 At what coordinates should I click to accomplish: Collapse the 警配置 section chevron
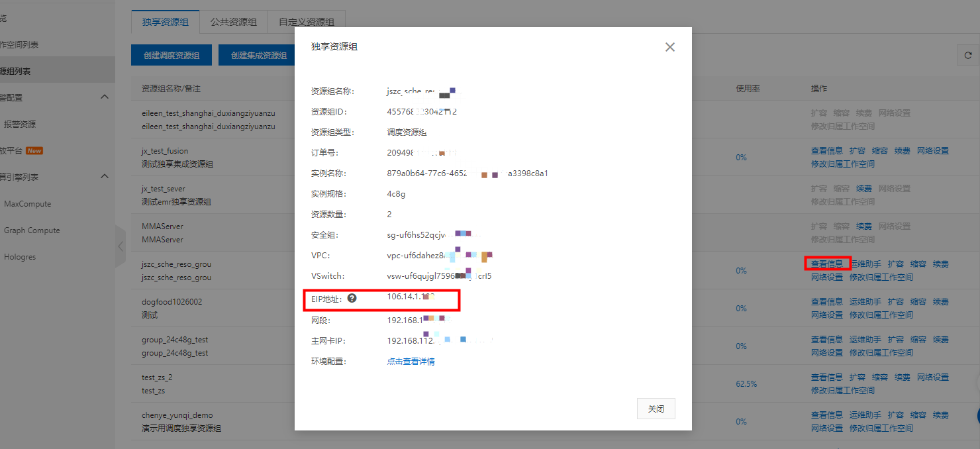(x=105, y=97)
